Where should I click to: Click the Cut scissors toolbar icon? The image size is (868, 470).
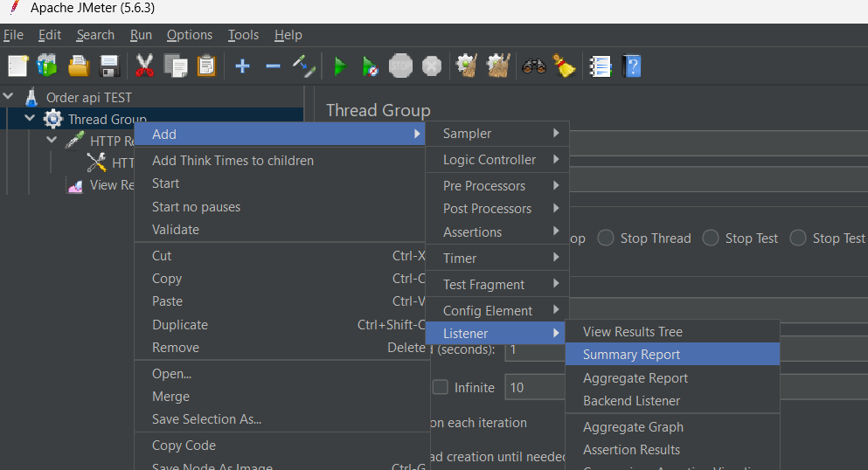pyautogui.click(x=144, y=66)
